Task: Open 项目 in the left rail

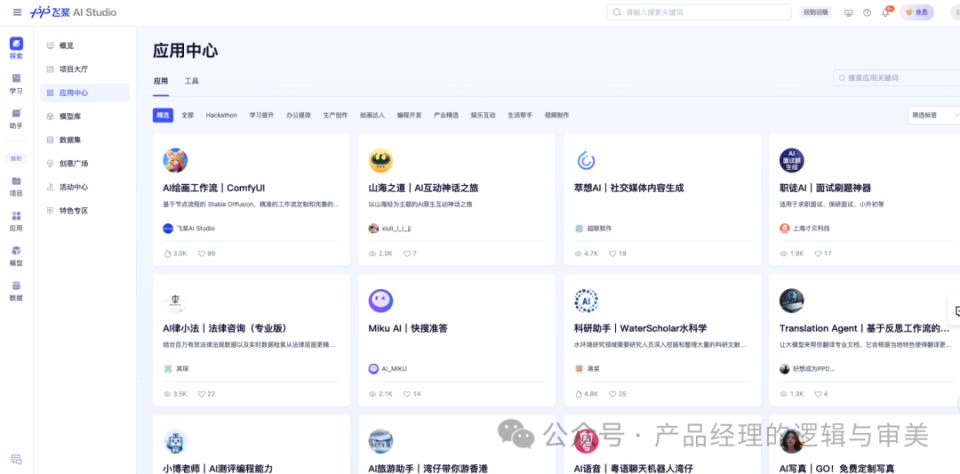Action: (x=16, y=186)
